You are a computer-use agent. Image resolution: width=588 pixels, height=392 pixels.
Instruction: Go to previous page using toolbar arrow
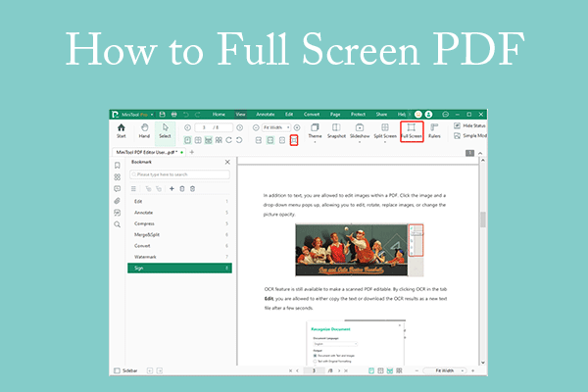click(188, 127)
